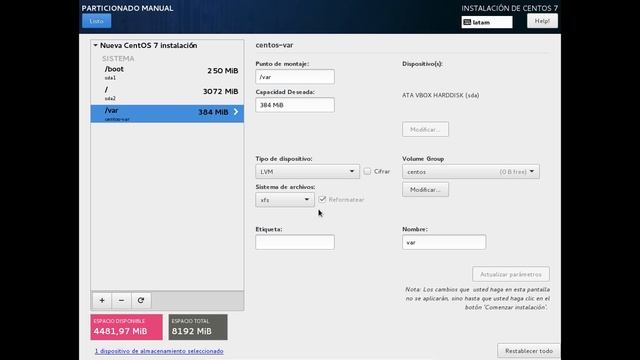Image resolution: width=640 pixels, height=360 pixels.
Task: Click the SISTEMA section label
Action: [118, 58]
